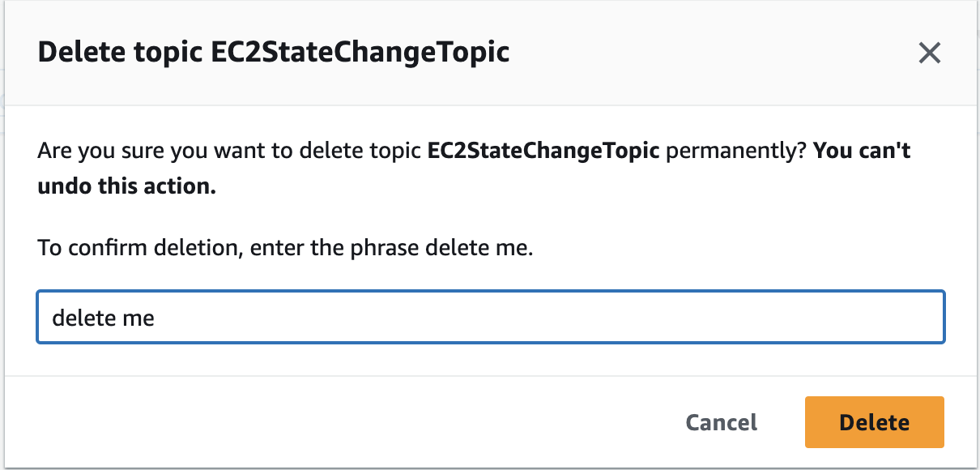
Task: Focus the confirmation phrase input field
Action: click(490, 318)
